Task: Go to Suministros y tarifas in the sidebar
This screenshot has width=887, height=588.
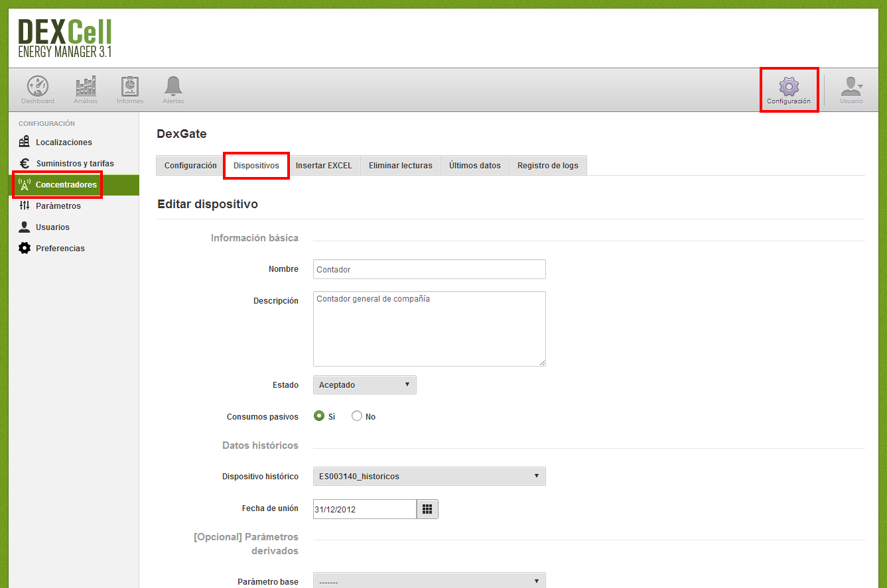Action: pyautogui.click(x=74, y=163)
